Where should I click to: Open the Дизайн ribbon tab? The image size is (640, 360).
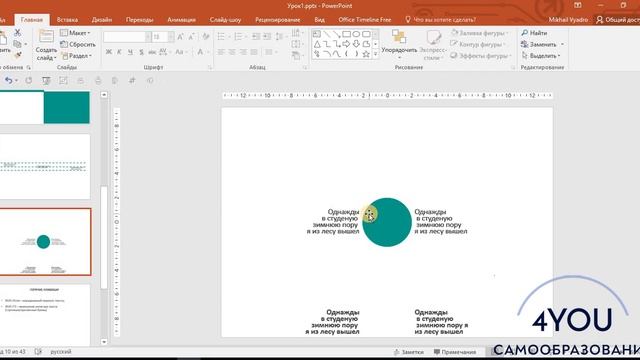tap(102, 20)
